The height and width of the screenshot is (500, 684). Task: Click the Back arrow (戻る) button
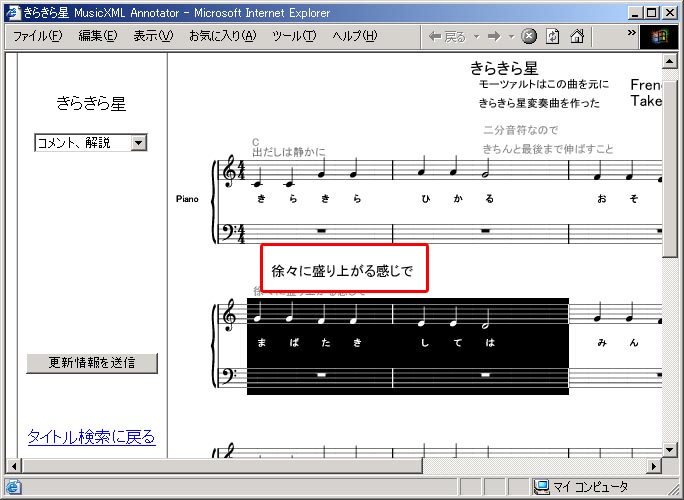pyautogui.click(x=448, y=37)
